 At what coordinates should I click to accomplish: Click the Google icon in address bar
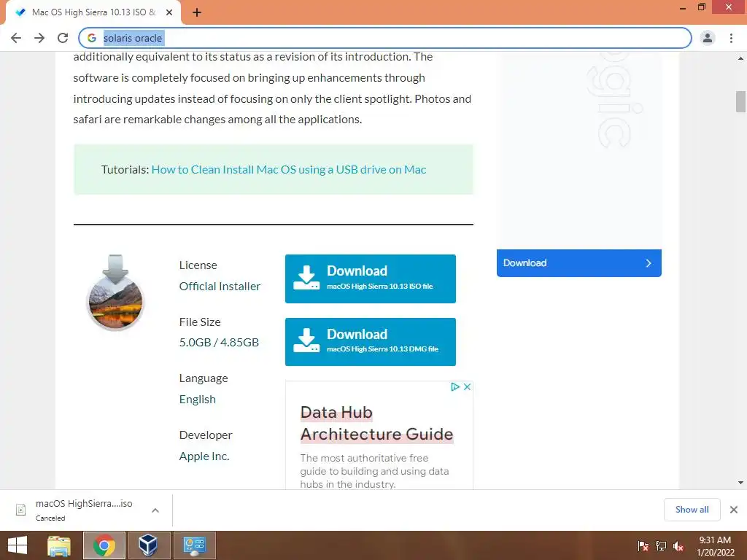[92, 38]
